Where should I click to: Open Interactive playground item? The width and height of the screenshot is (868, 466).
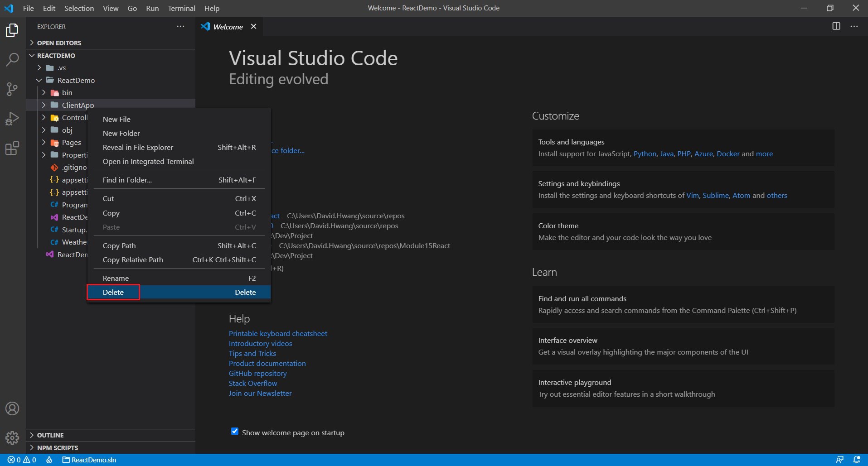(683, 388)
